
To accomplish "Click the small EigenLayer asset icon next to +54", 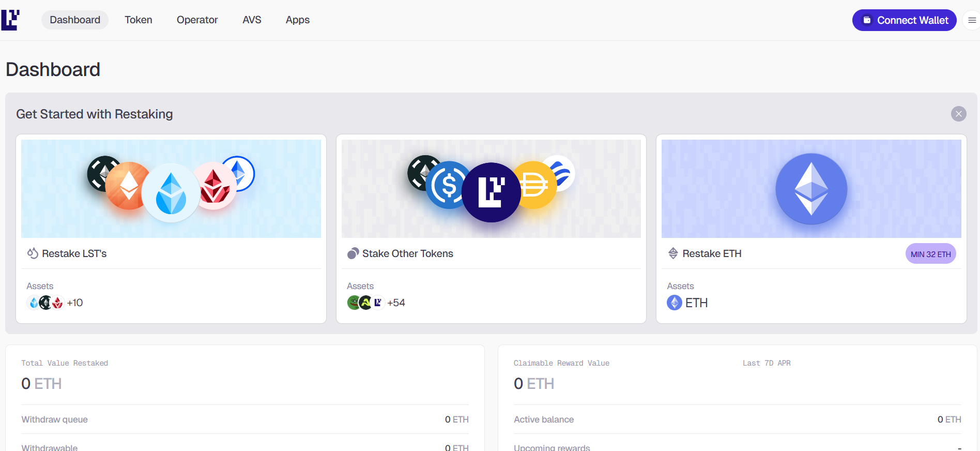I will [378, 303].
